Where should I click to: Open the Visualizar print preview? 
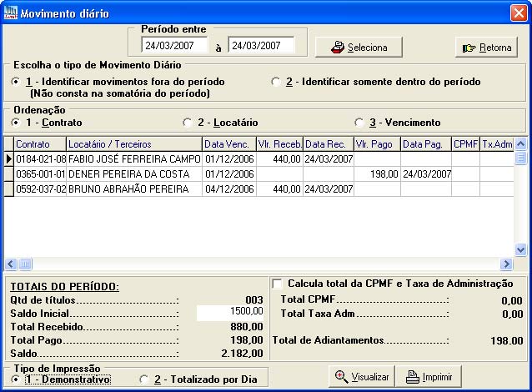click(x=362, y=377)
